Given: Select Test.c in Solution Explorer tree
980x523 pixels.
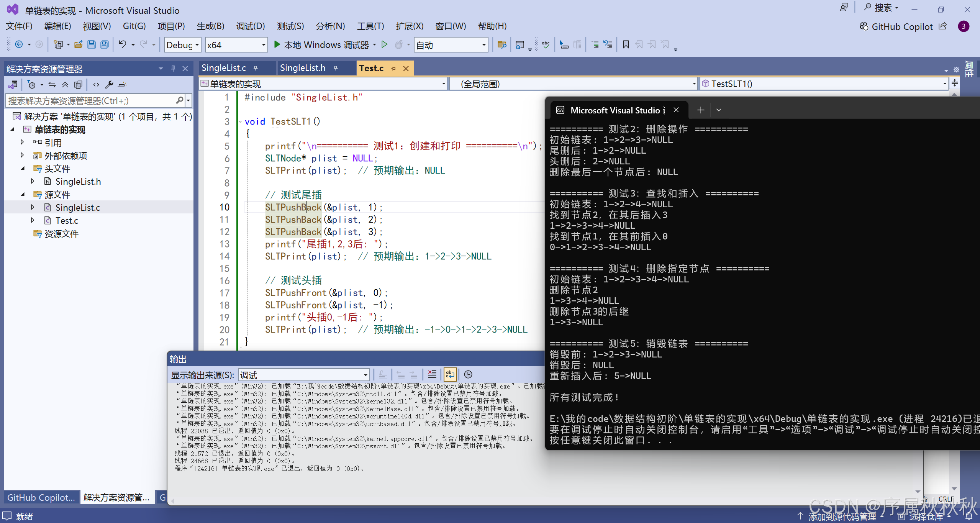Looking at the screenshot, I should tap(67, 221).
